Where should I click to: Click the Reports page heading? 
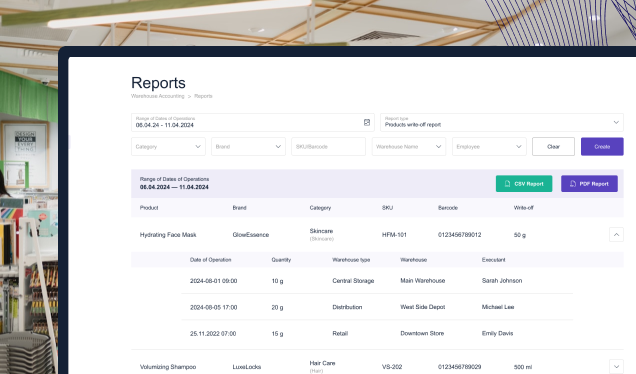coord(158,83)
